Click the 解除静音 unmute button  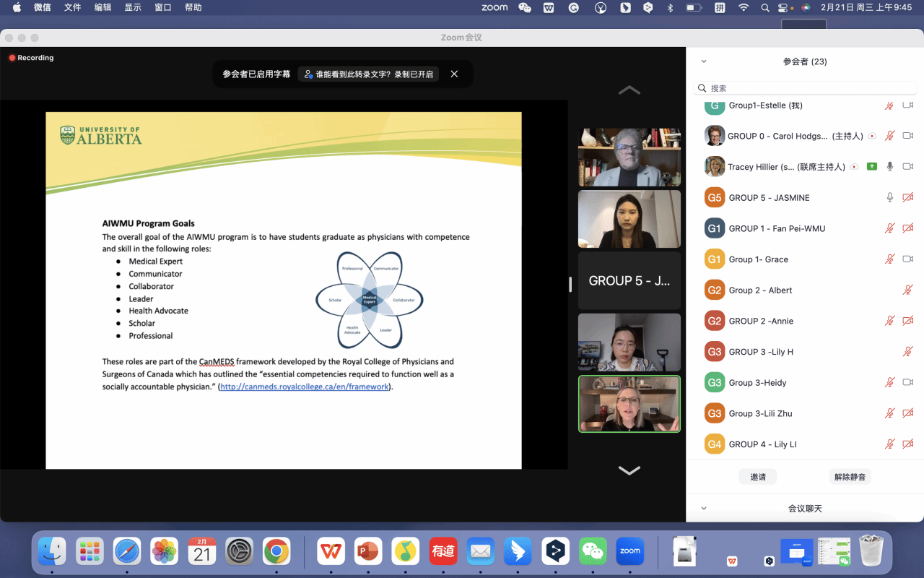pyautogui.click(x=849, y=477)
